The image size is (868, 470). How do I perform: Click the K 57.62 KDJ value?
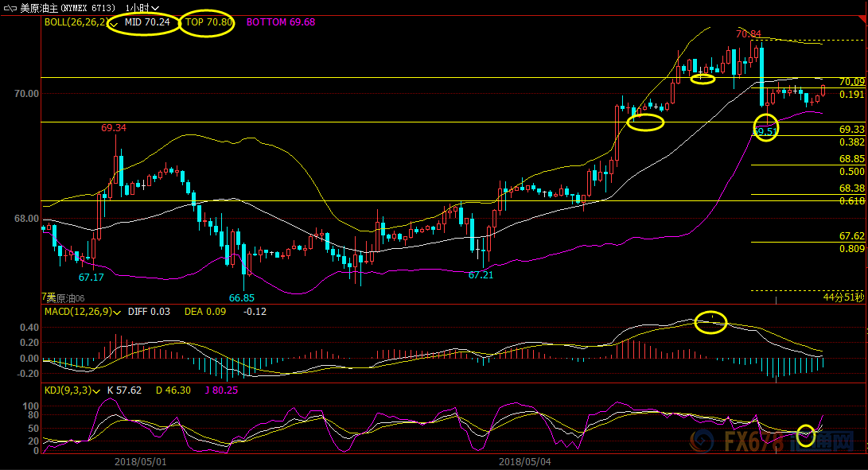point(125,390)
